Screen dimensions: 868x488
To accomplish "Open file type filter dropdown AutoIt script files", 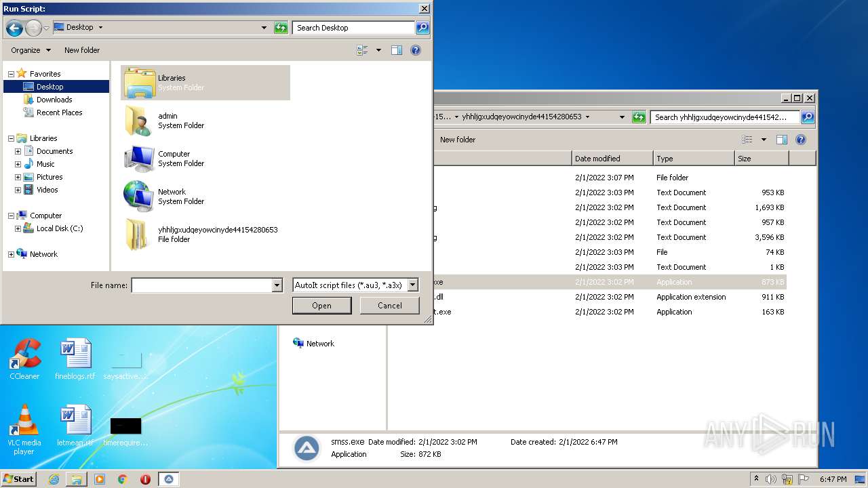I will point(413,285).
